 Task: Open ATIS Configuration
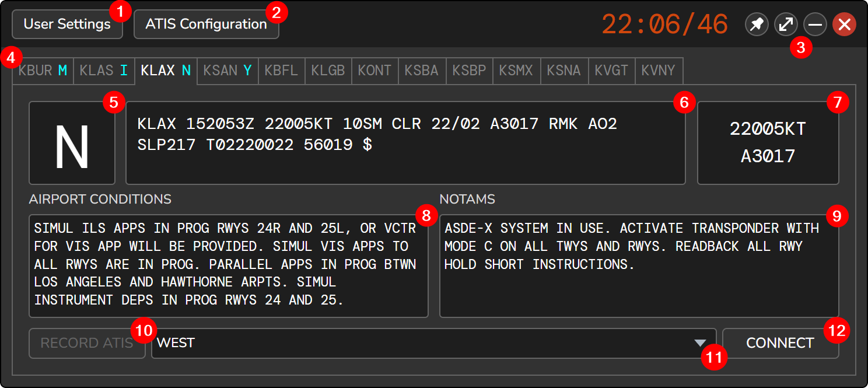(x=206, y=25)
